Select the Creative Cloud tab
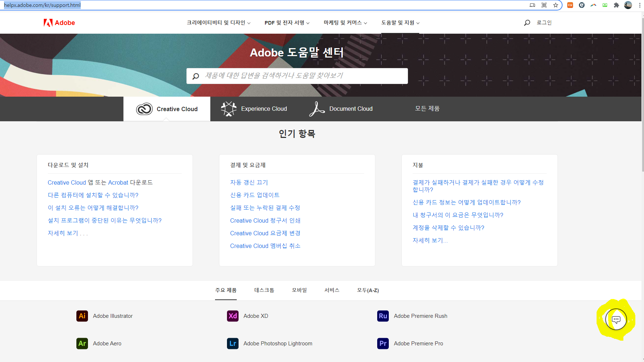This screenshot has width=644, height=362. [x=167, y=109]
